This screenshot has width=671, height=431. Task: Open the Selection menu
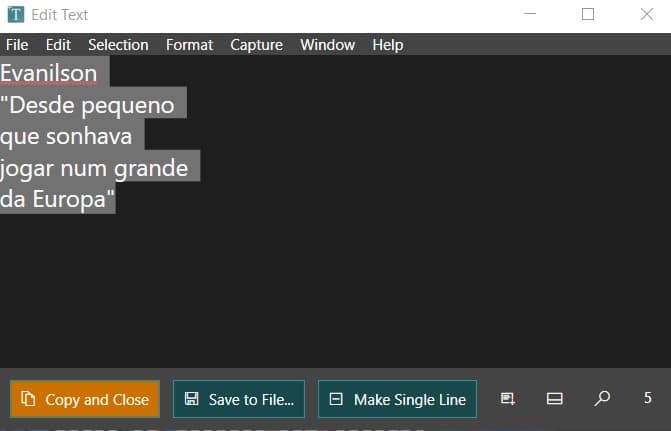[x=118, y=45]
